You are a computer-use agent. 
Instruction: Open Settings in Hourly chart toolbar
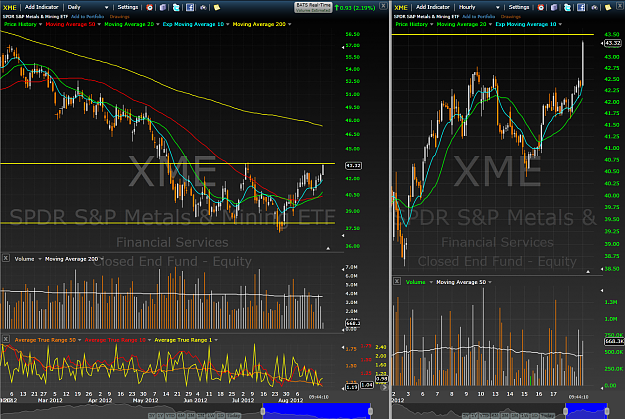tap(519, 7)
